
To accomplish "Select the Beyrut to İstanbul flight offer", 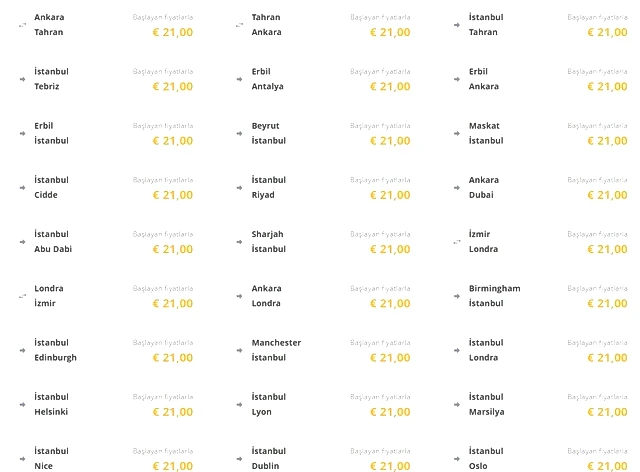I will (323, 133).
